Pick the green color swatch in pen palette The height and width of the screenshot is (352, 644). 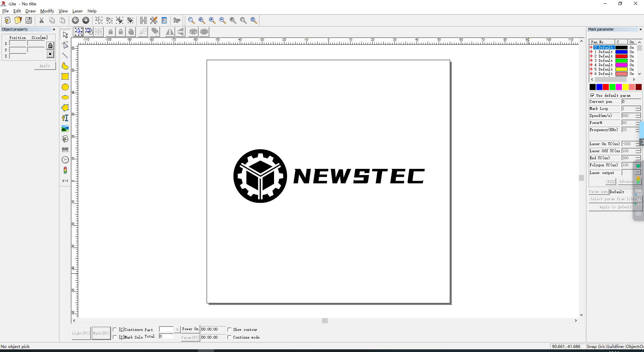pyautogui.click(x=612, y=87)
